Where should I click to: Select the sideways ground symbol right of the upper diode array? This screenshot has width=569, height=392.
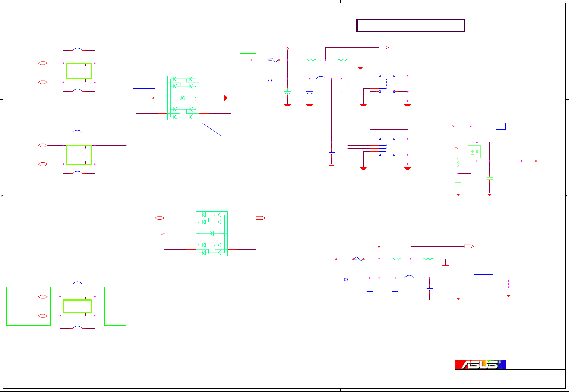click(226, 98)
